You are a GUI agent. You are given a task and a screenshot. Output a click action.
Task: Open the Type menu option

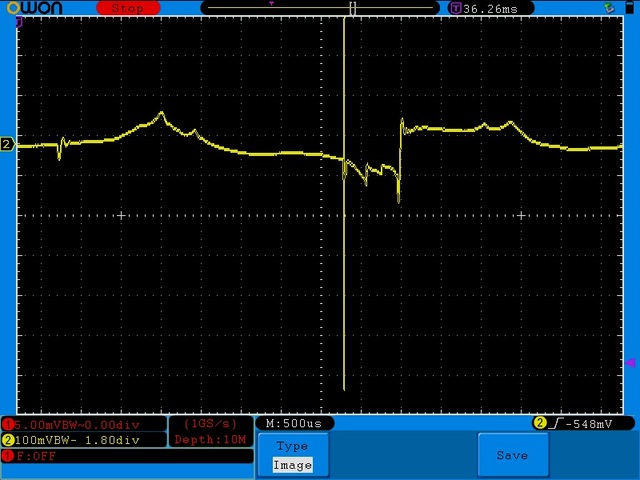(x=292, y=446)
